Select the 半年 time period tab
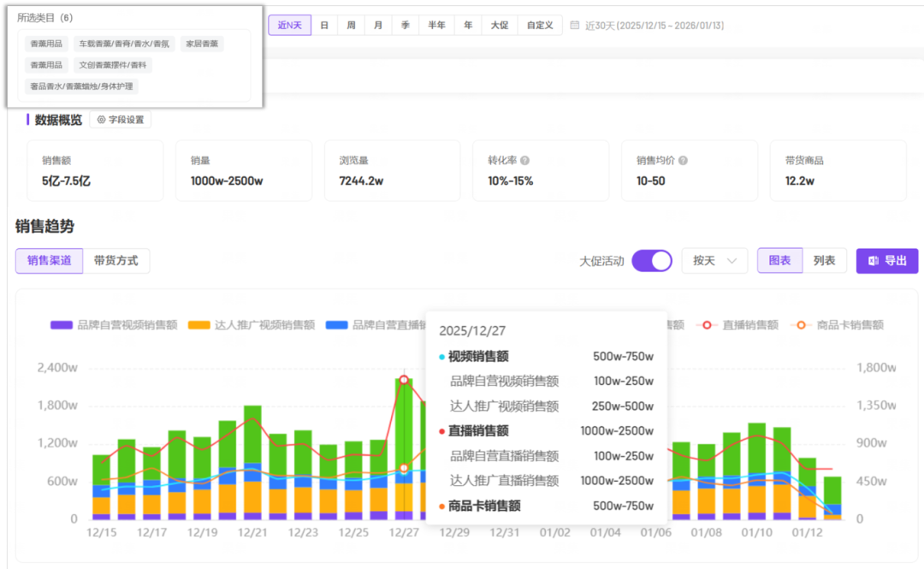 click(436, 26)
